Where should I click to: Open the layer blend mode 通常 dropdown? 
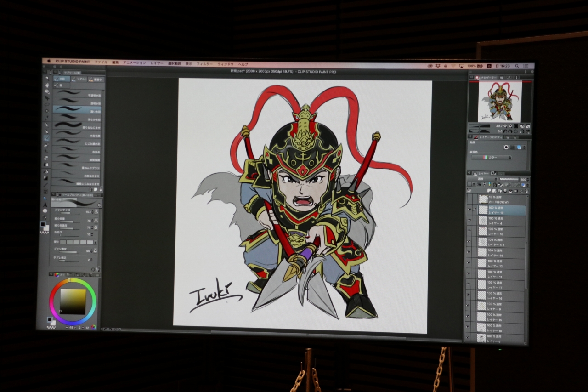(x=482, y=179)
